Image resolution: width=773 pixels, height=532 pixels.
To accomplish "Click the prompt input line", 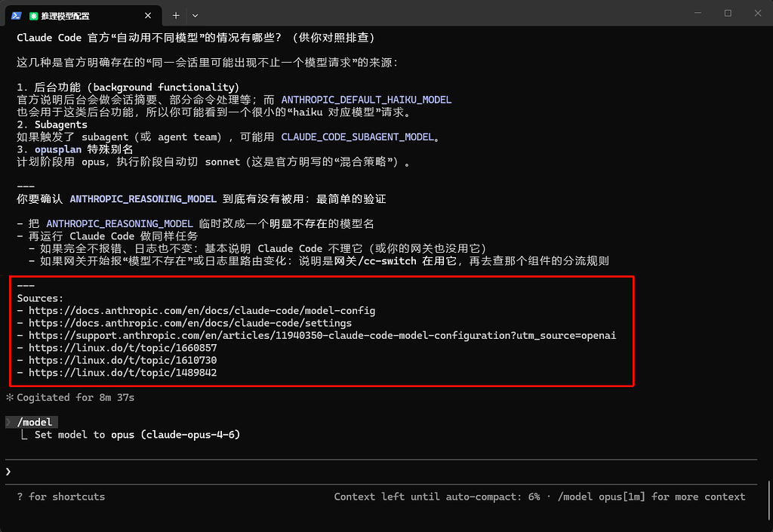I will (x=381, y=472).
